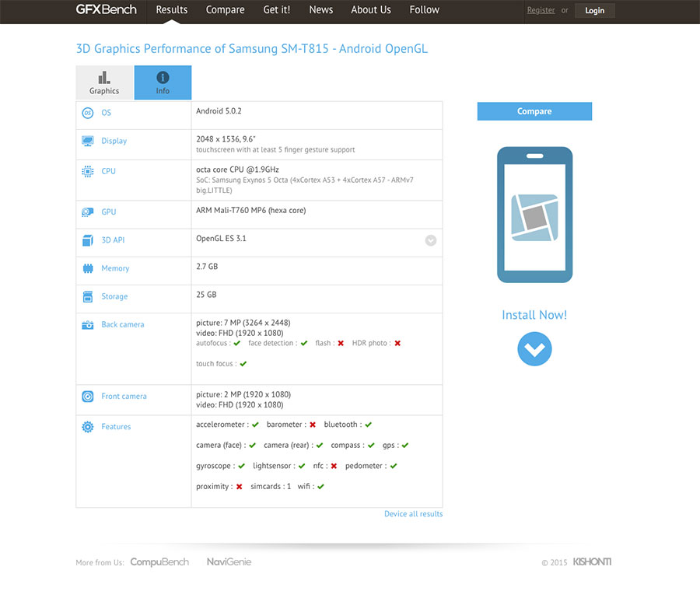The height and width of the screenshot is (598, 700).
Task: Click the green check beside gps
Action: pyautogui.click(x=405, y=446)
